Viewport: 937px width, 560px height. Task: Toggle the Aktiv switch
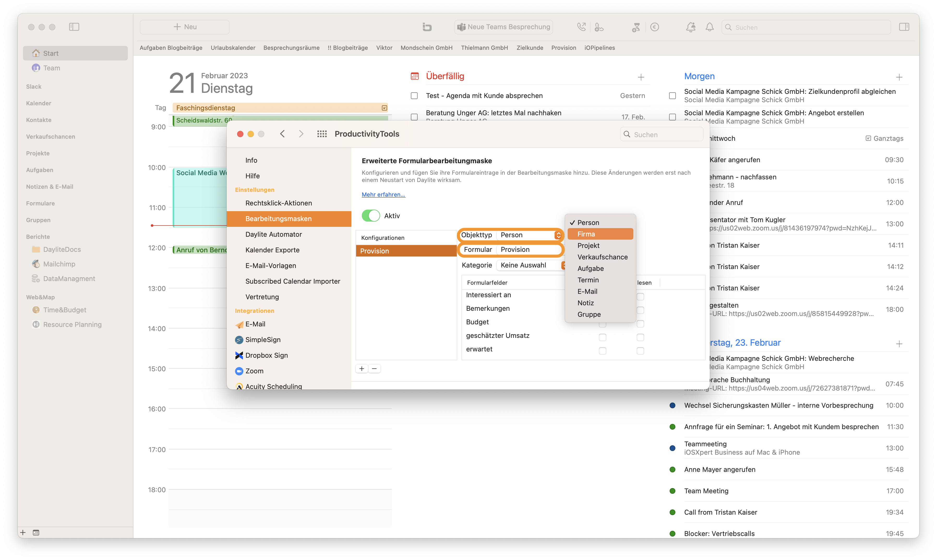371,215
